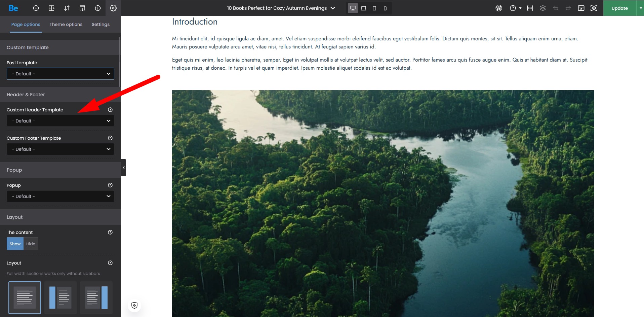Collapse the left sidebar panel handle
The image size is (644, 317).
click(124, 168)
